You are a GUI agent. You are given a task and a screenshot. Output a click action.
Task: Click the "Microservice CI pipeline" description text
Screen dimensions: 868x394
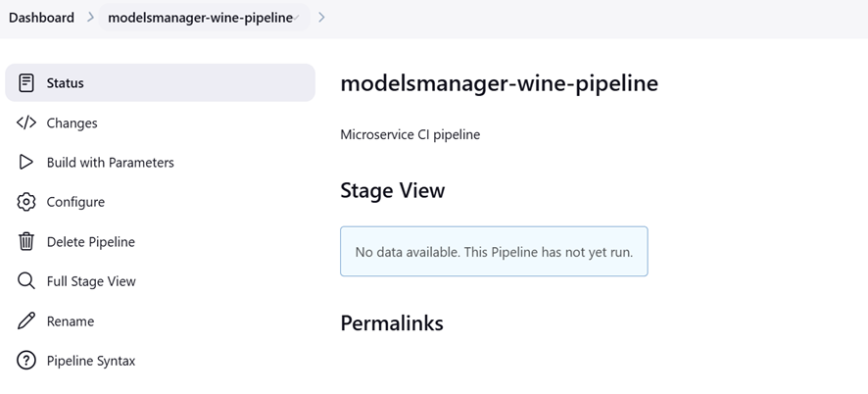tap(410, 134)
